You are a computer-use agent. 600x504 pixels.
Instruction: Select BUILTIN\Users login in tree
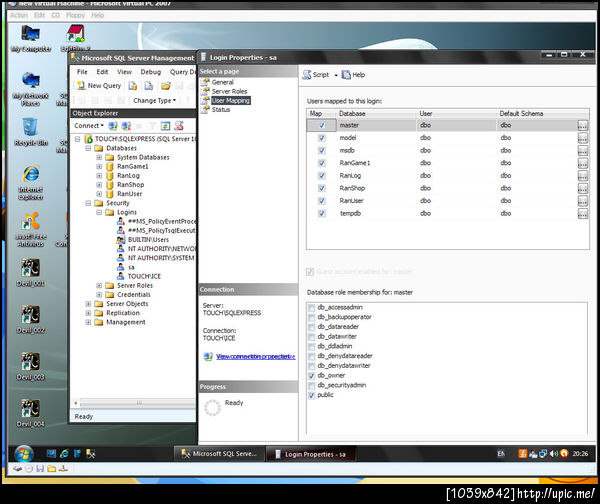148,240
